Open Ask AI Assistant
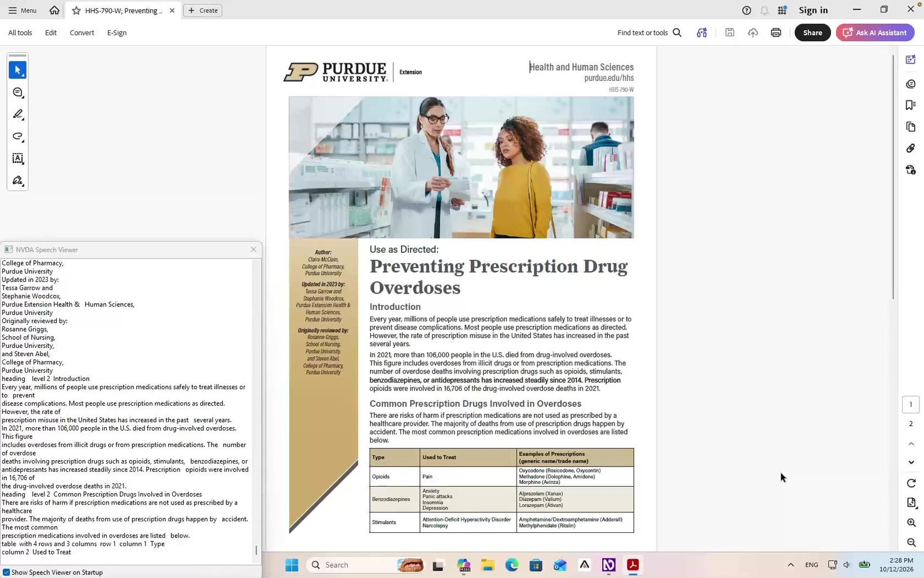 click(x=875, y=32)
